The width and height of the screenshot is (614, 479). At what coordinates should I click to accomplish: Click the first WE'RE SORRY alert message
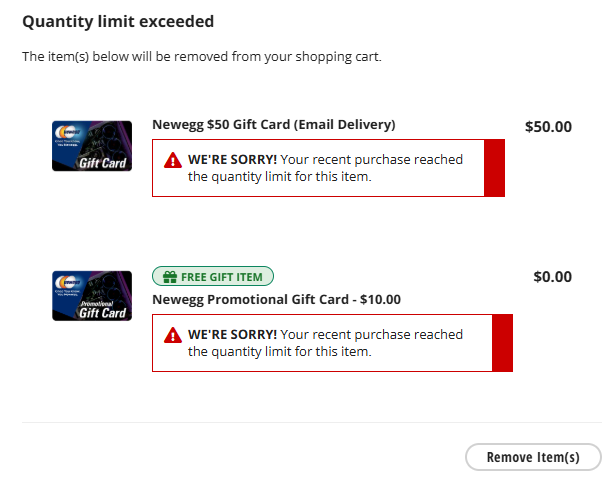325,168
